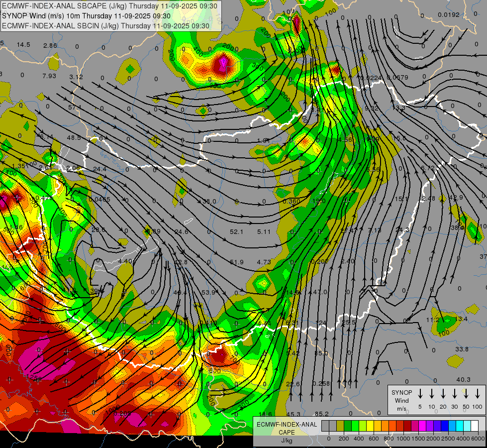Click the SBCAPE title line in header

click(110, 6)
